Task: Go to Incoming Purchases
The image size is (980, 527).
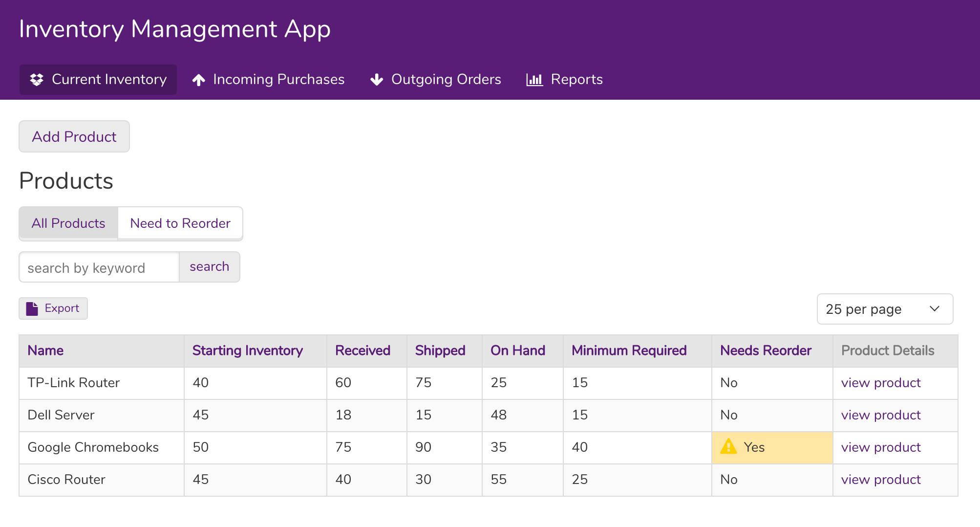Action: pyautogui.click(x=268, y=80)
